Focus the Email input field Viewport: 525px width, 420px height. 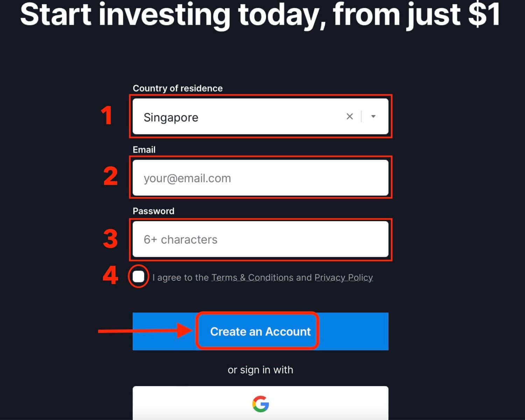point(260,178)
